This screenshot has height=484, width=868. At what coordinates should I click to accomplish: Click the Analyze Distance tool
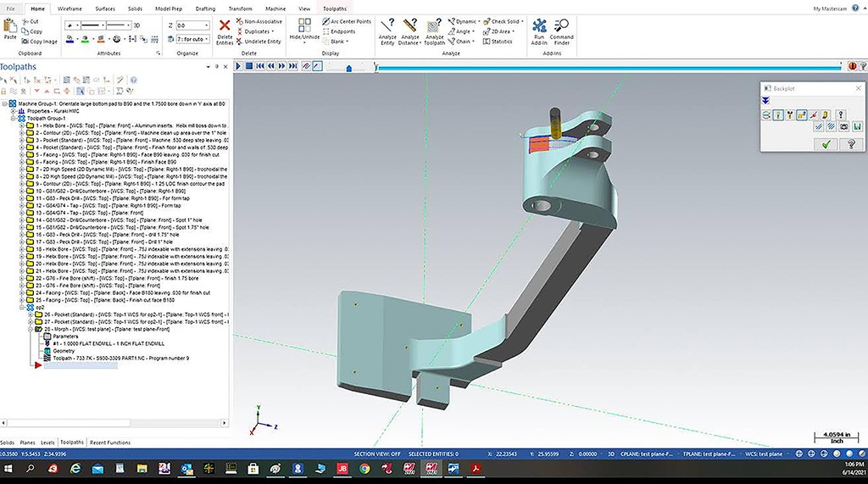tap(409, 31)
